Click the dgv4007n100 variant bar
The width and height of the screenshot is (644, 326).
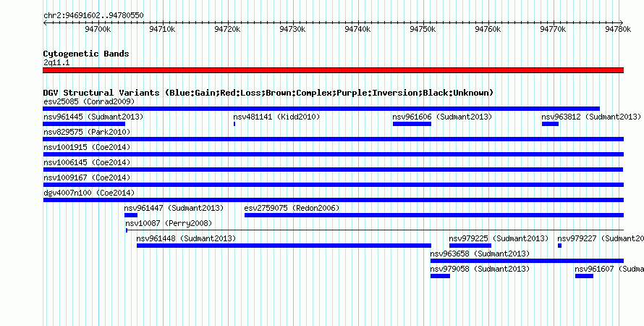click(333, 200)
